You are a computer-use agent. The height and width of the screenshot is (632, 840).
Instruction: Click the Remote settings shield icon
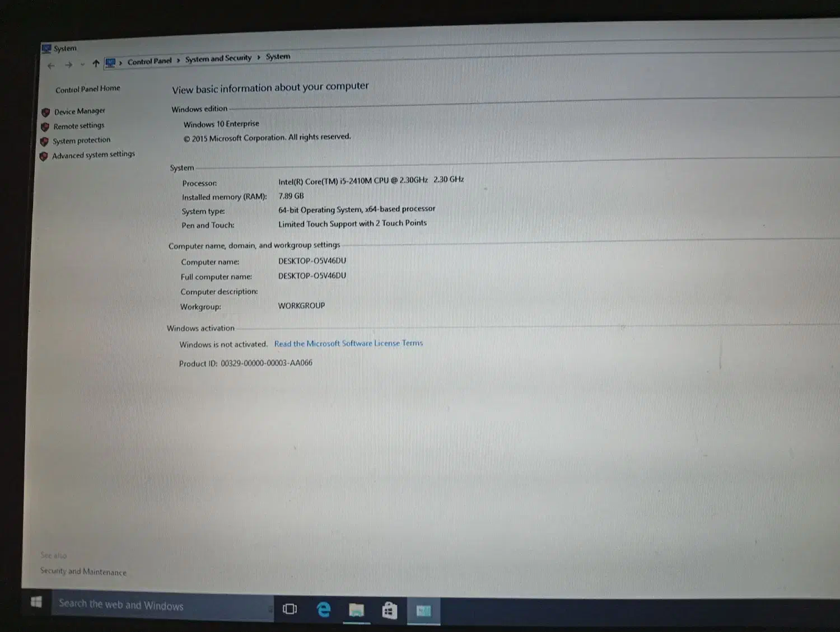click(45, 127)
